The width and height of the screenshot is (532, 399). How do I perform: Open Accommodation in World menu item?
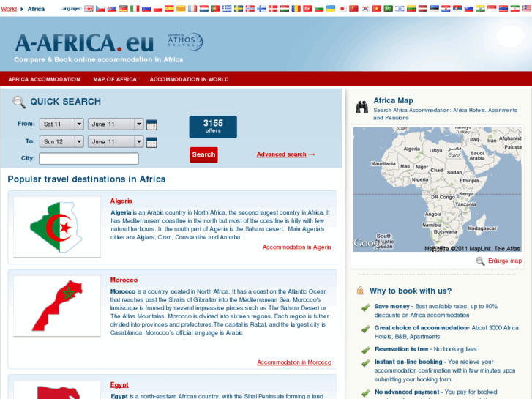[x=189, y=80]
